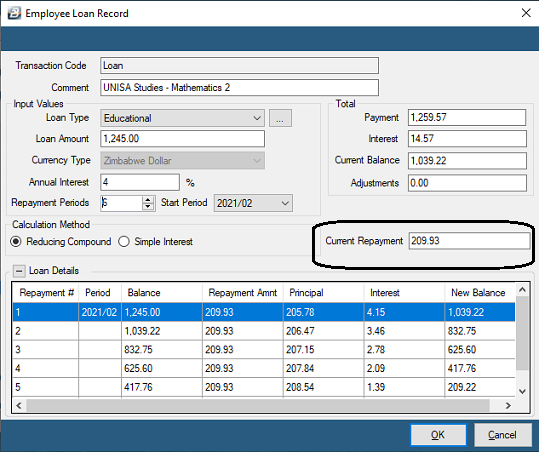Click the Current Balance field
The image size is (539, 452).
tap(467, 161)
